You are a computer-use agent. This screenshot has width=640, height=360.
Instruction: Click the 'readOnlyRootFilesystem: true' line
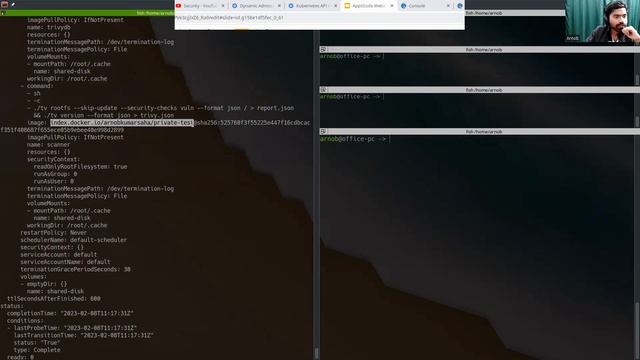[x=80, y=167]
